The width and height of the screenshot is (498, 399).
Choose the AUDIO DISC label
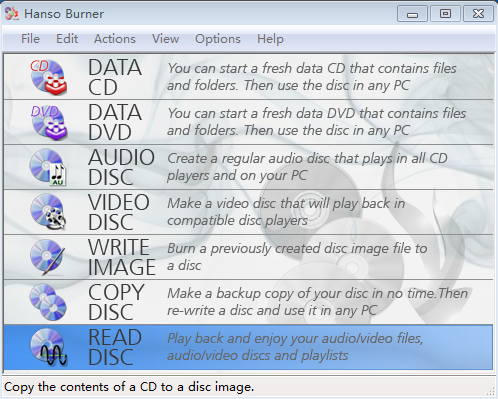coord(121,167)
